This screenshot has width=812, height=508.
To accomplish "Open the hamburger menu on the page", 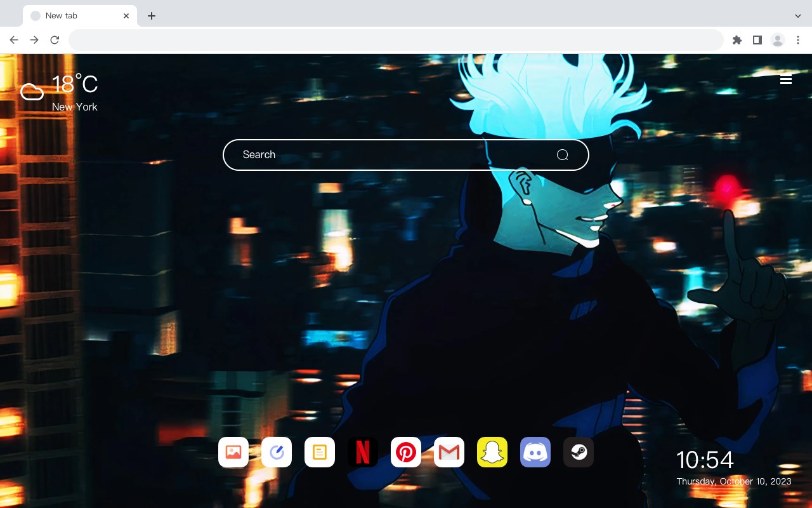I will coord(786,79).
